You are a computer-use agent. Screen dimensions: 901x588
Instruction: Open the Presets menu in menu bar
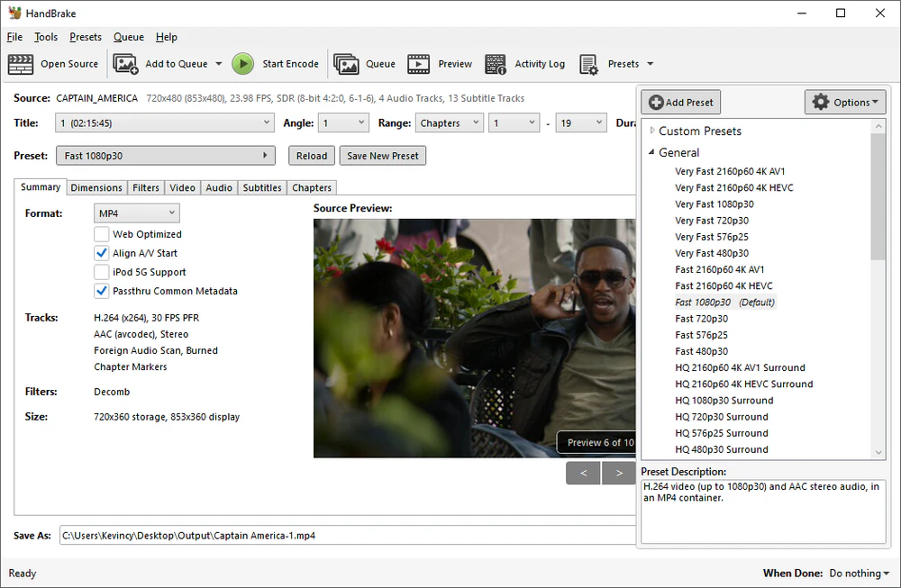point(86,37)
